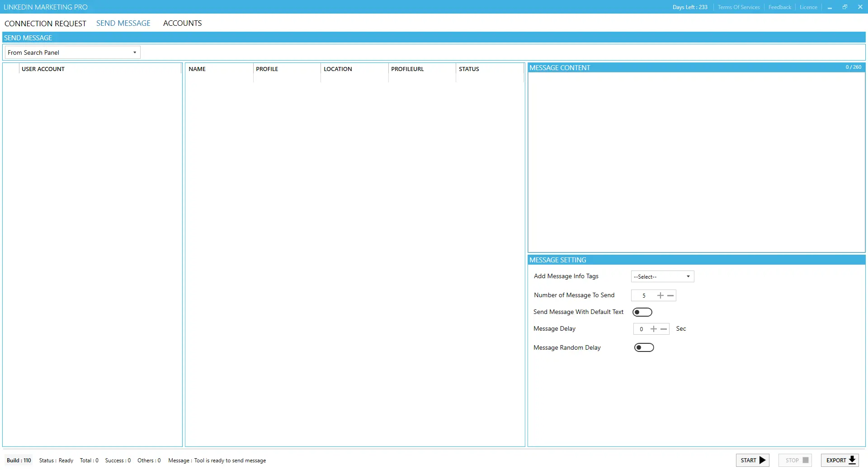Turn on Message Random Delay switch
Image resolution: width=868 pixels, height=470 pixels.
point(644,347)
